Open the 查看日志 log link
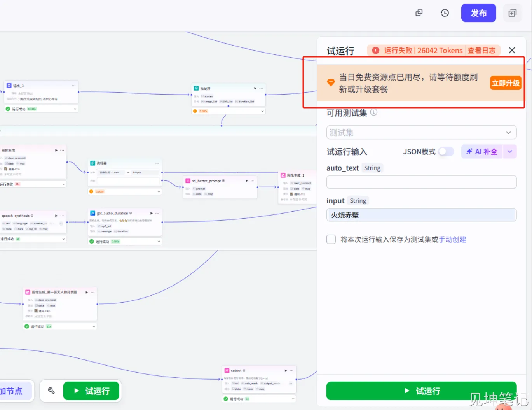 tap(481, 51)
